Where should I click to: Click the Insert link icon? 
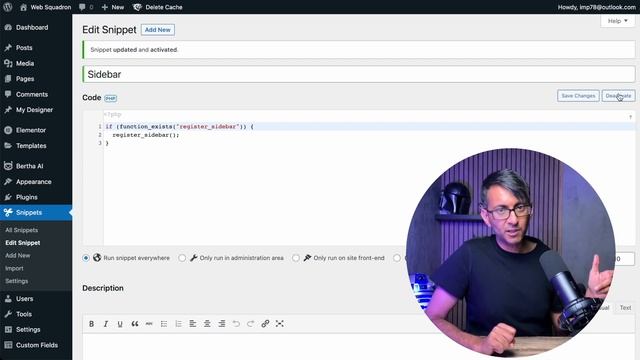pyautogui.click(x=265, y=324)
